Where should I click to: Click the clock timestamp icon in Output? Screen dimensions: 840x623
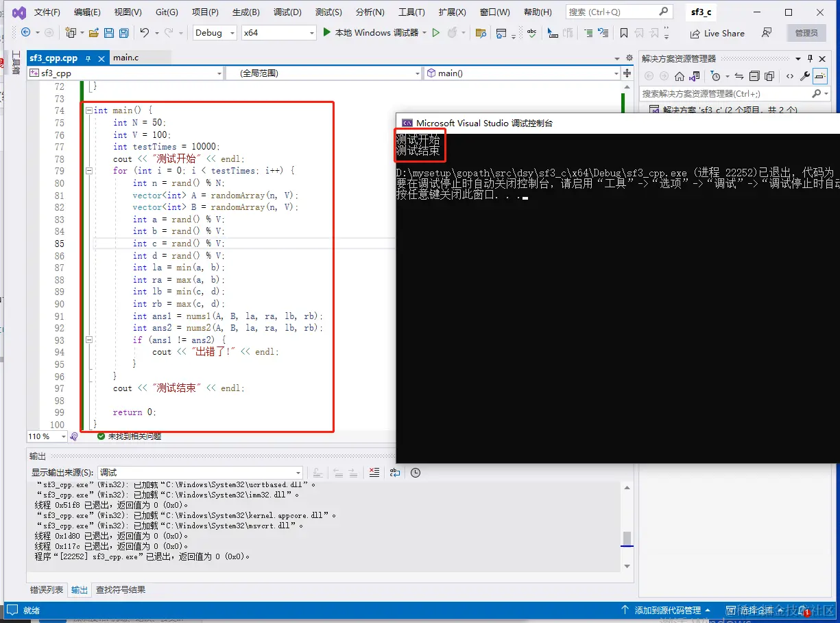[416, 472]
